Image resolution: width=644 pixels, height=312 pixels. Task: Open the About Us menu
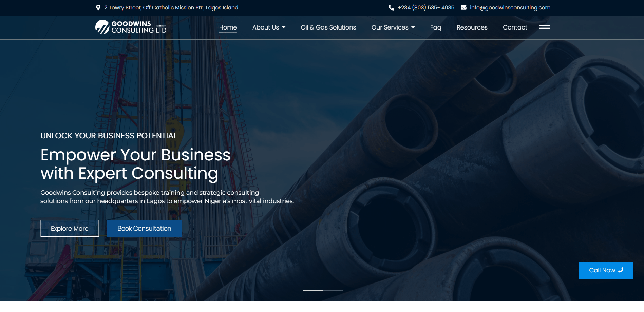click(x=266, y=27)
